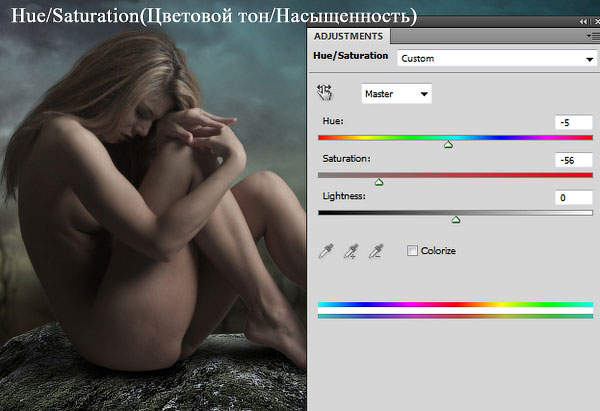Viewport: 600px width, 411px height.
Task: Open the Master channel dropdown
Action: [396, 94]
